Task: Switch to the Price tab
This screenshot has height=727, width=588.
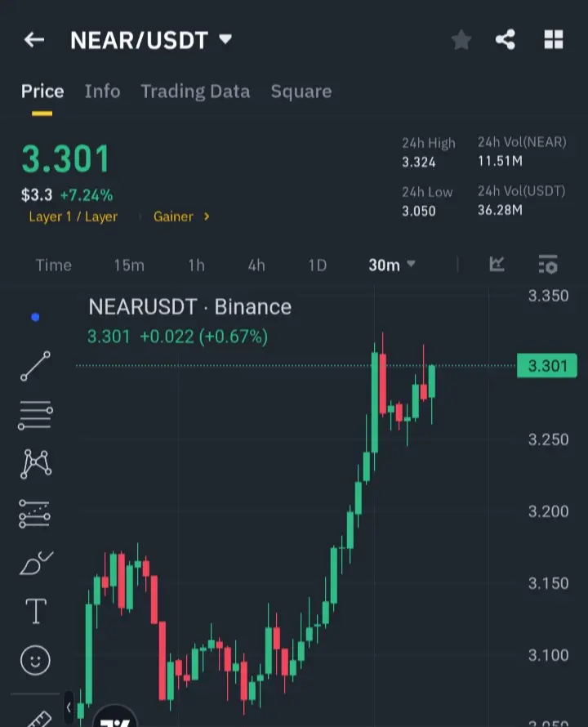Action: pos(42,91)
